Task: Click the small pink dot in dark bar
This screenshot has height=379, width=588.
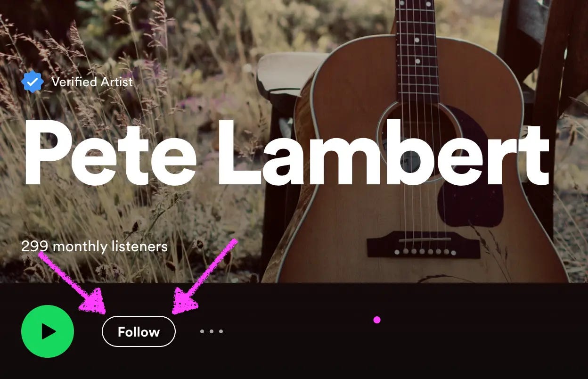Action: pyautogui.click(x=377, y=320)
